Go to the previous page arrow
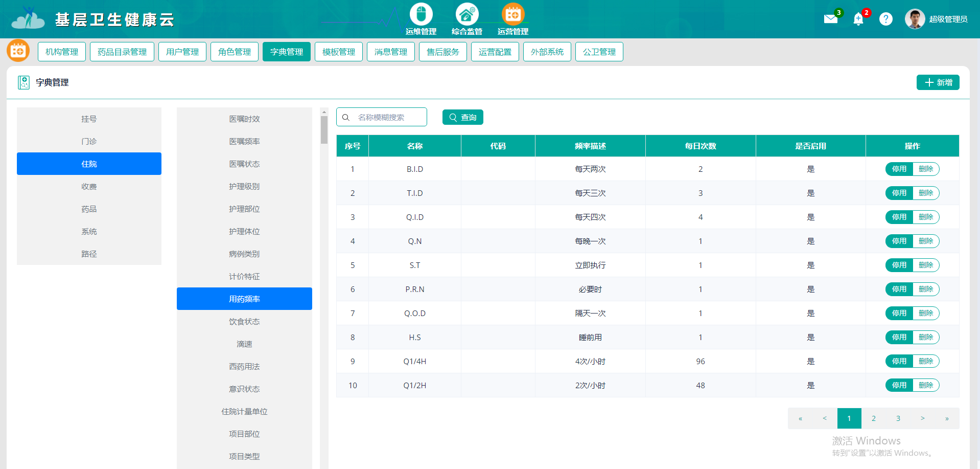 coord(825,418)
